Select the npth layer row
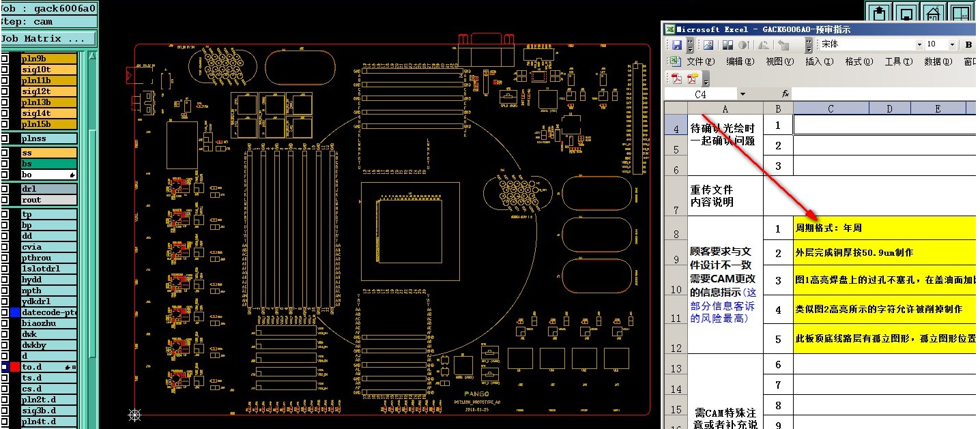Viewport: 980px width, 429px height. coord(48,291)
